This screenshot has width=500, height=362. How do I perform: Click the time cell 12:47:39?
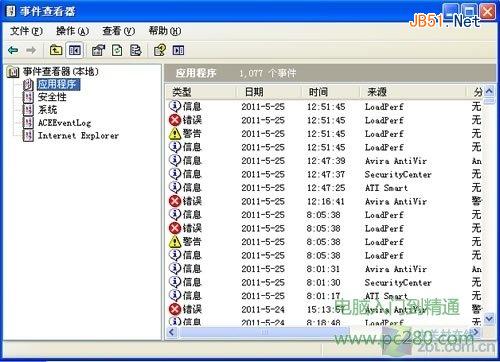pos(326,161)
